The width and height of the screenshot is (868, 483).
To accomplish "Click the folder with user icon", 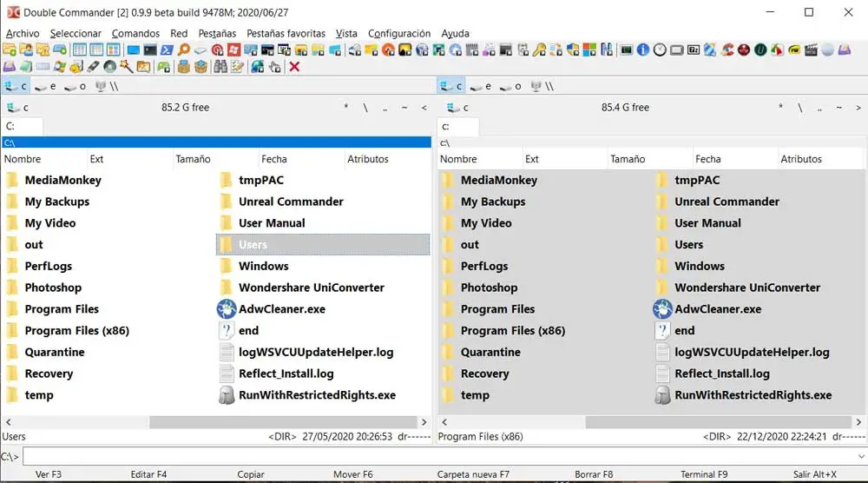I will click(26, 50).
